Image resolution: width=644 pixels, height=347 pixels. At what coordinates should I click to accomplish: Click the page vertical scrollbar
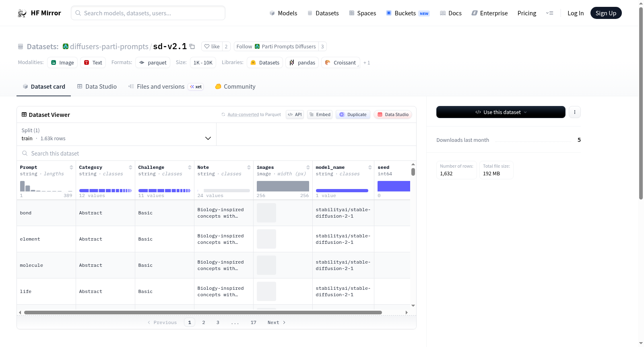(641, 103)
